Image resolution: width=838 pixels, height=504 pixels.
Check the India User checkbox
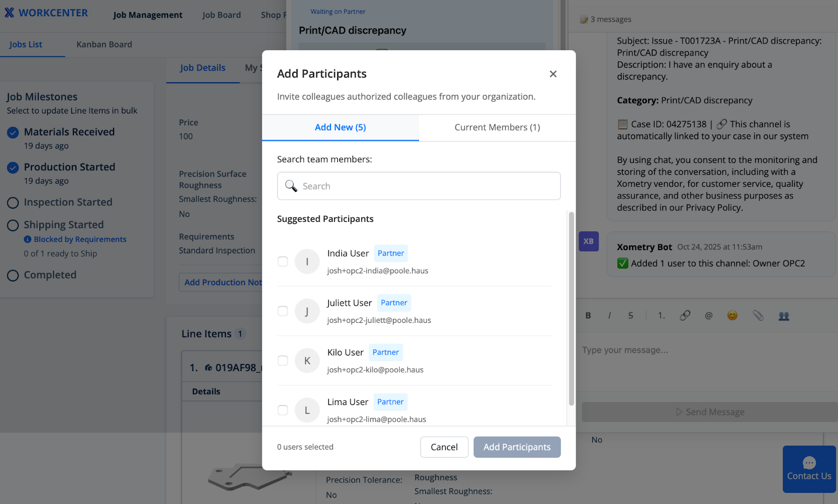[283, 261]
